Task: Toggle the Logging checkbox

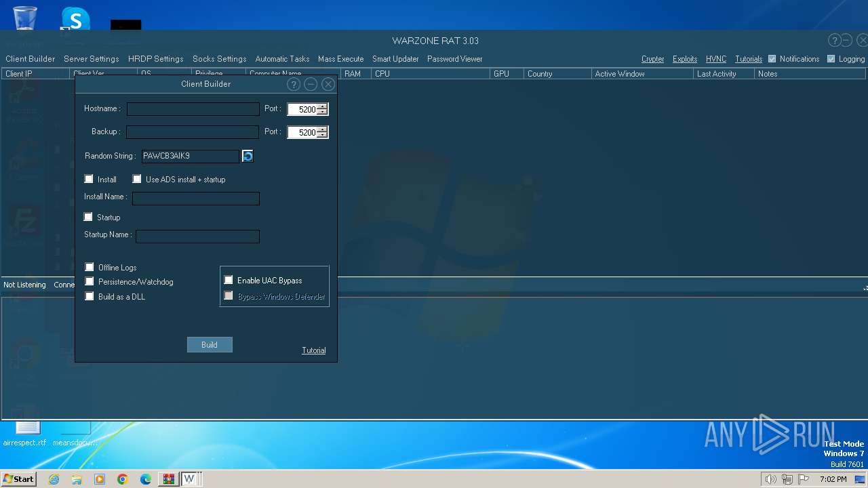Action: [831, 59]
